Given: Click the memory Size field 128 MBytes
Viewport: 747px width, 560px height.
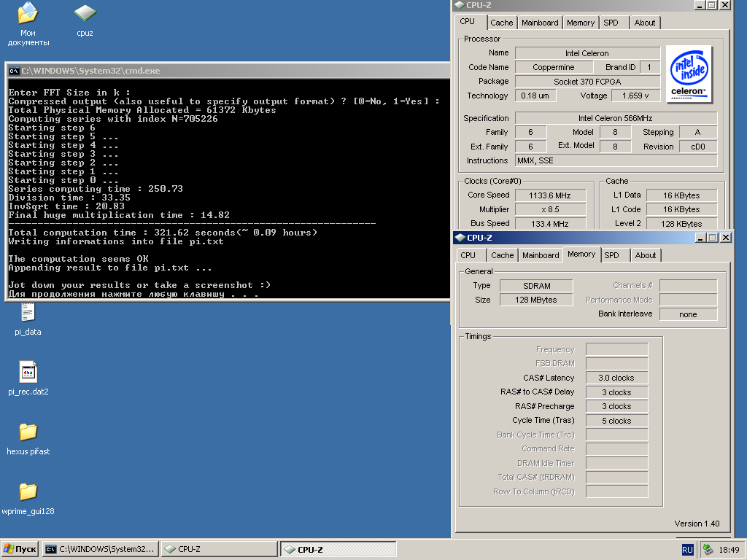Looking at the screenshot, I should point(536,300).
